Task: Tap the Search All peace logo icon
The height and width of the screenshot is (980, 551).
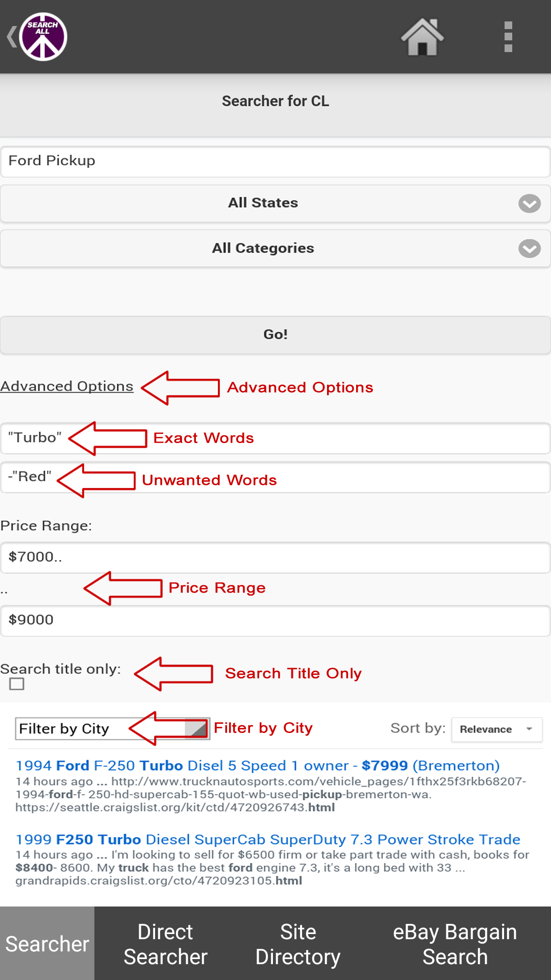Action: point(43,37)
